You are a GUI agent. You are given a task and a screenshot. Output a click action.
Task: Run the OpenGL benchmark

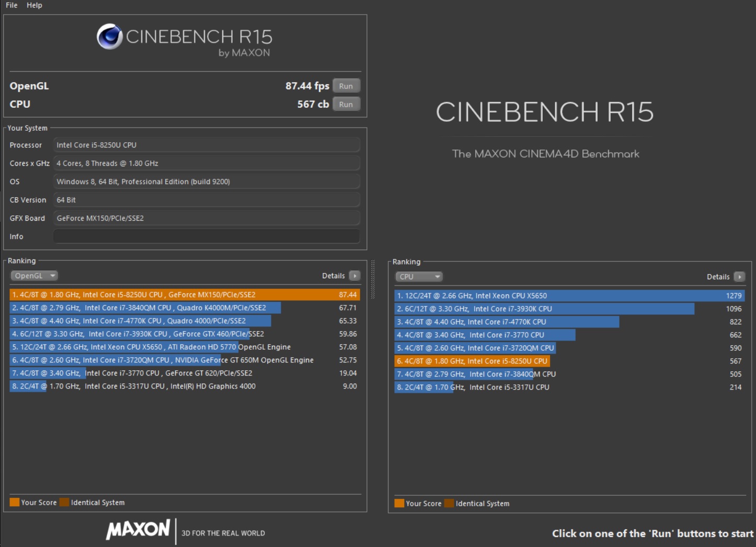pos(346,86)
